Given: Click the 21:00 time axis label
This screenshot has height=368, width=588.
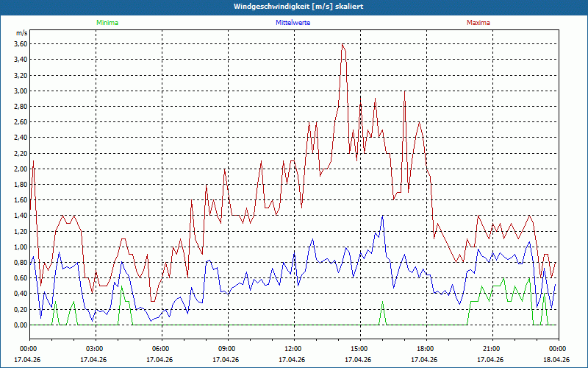Looking at the screenshot, I should point(492,349).
